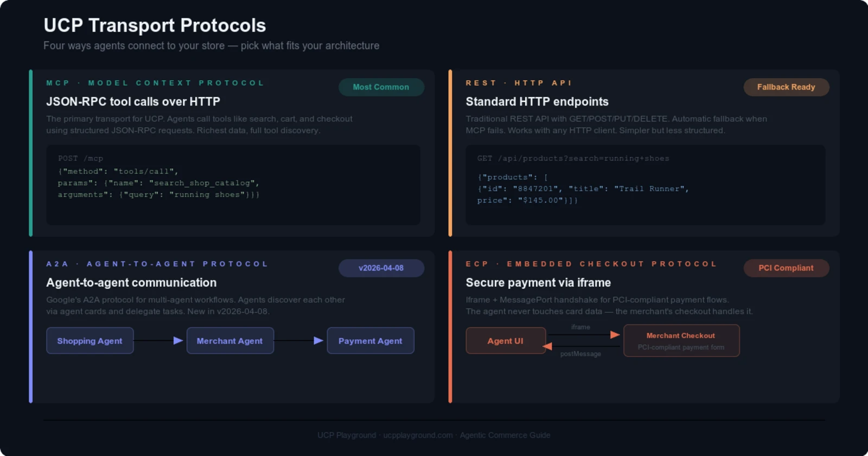
Task: Click the "Agent UI" box
Action: (506, 340)
